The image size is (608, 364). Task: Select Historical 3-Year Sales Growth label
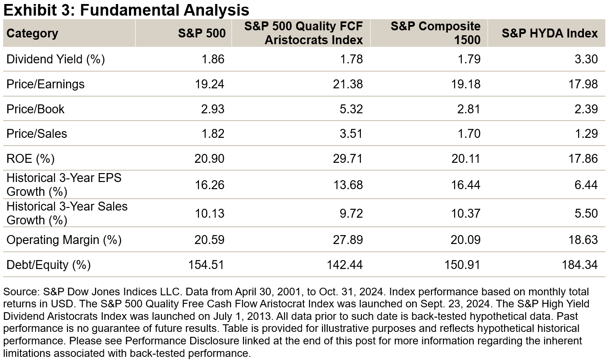(67, 213)
